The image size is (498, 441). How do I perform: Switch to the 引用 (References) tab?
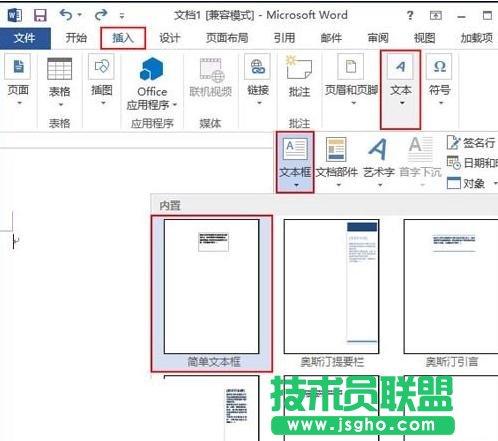click(x=284, y=38)
